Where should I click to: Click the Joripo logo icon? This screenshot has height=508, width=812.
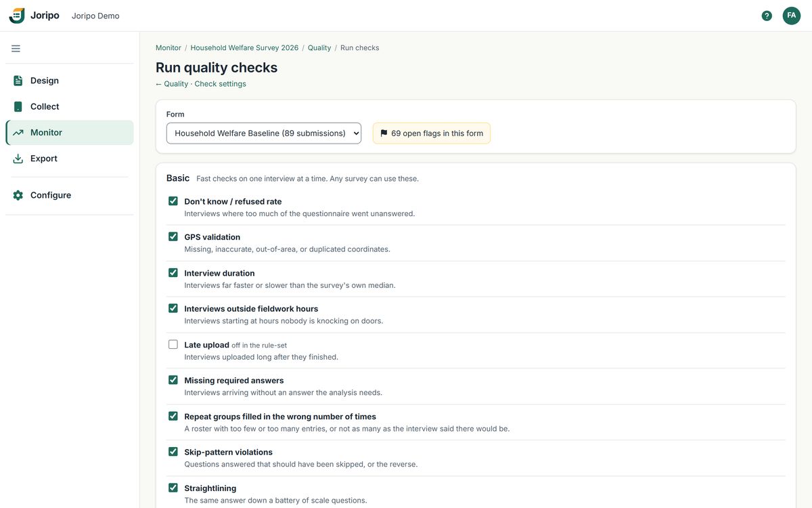17,16
